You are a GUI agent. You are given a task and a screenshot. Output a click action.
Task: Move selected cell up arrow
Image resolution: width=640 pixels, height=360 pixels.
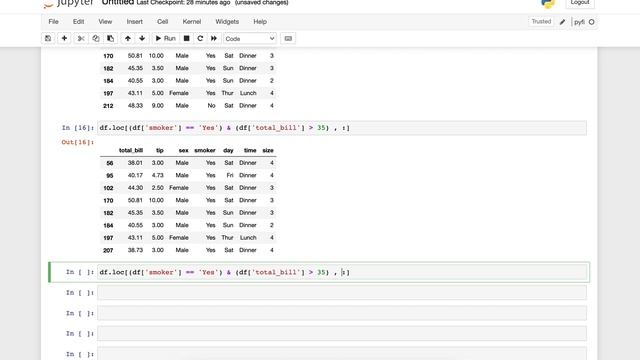click(128, 38)
